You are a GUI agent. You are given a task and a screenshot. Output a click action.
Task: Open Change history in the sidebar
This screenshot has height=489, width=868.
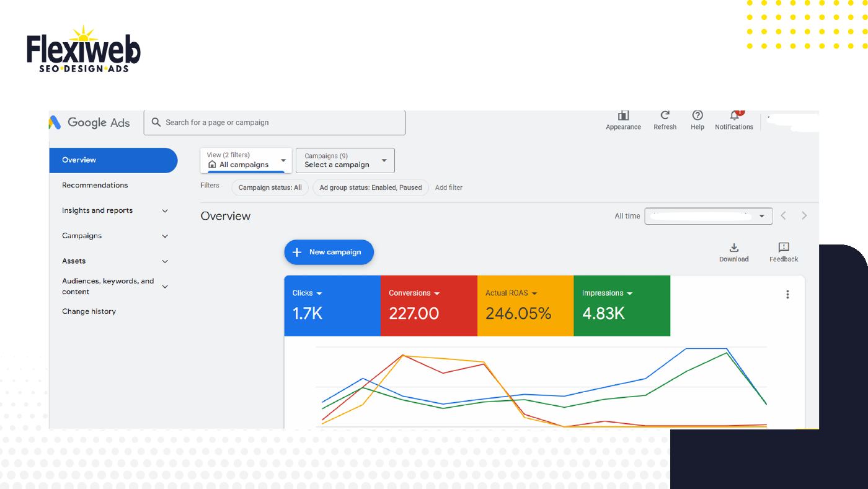89,312
